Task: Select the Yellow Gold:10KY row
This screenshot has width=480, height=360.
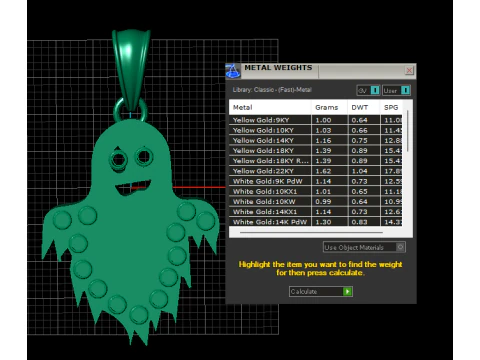Action: pos(315,130)
